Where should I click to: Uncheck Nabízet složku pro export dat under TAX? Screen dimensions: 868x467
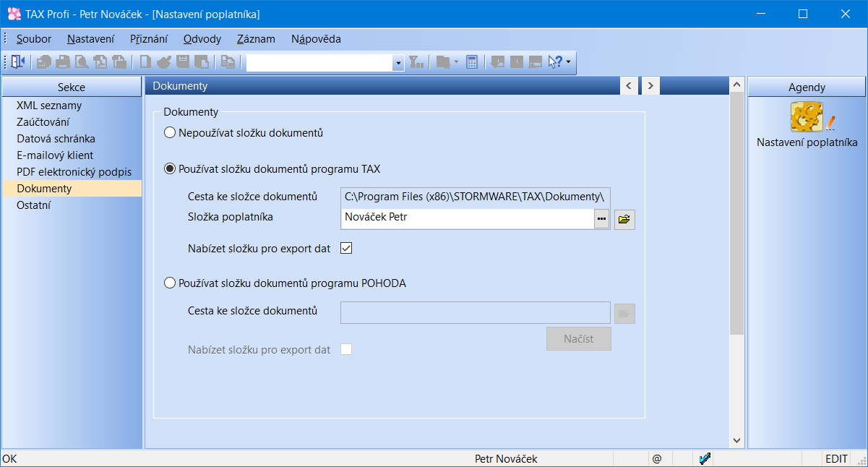(346, 249)
